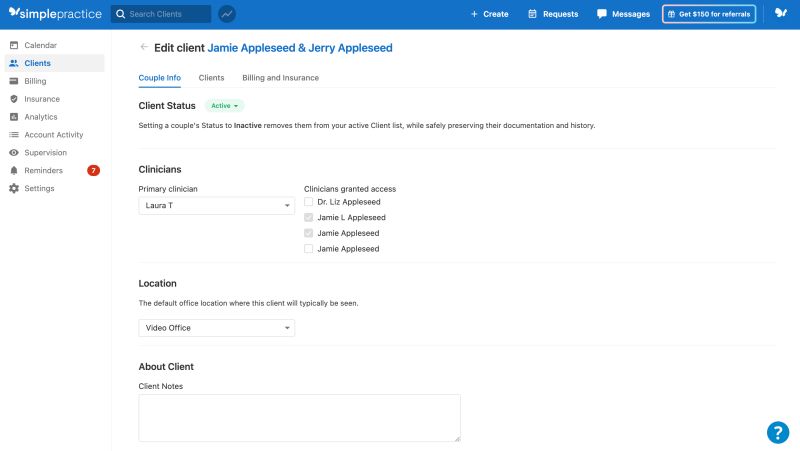Check the Dr. Liz Appleseed checkbox

click(x=308, y=202)
